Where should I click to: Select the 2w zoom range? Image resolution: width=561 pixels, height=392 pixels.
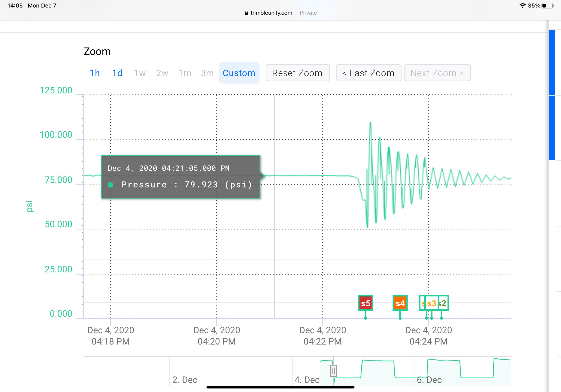point(162,73)
